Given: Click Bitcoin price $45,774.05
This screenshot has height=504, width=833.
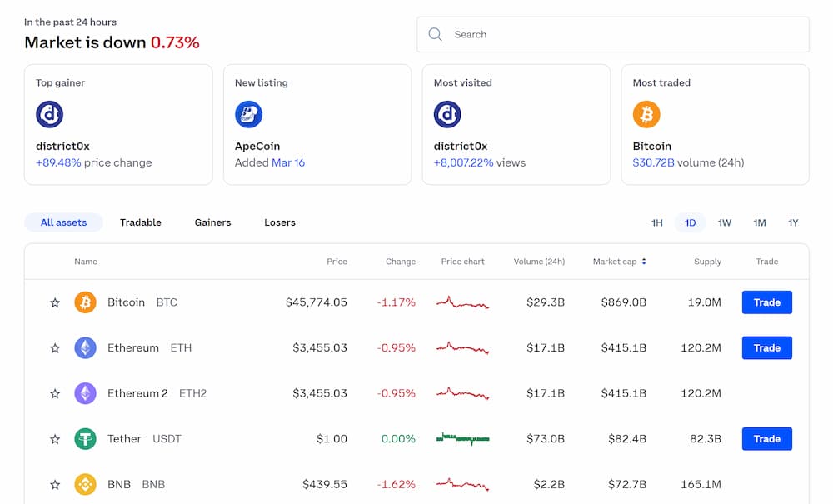Looking at the screenshot, I should click(316, 302).
